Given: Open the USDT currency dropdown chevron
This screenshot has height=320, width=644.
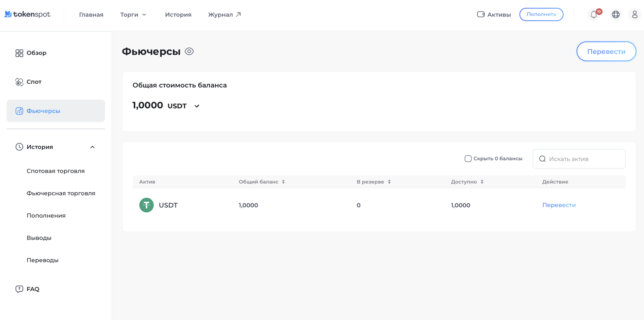Looking at the screenshot, I should [197, 106].
